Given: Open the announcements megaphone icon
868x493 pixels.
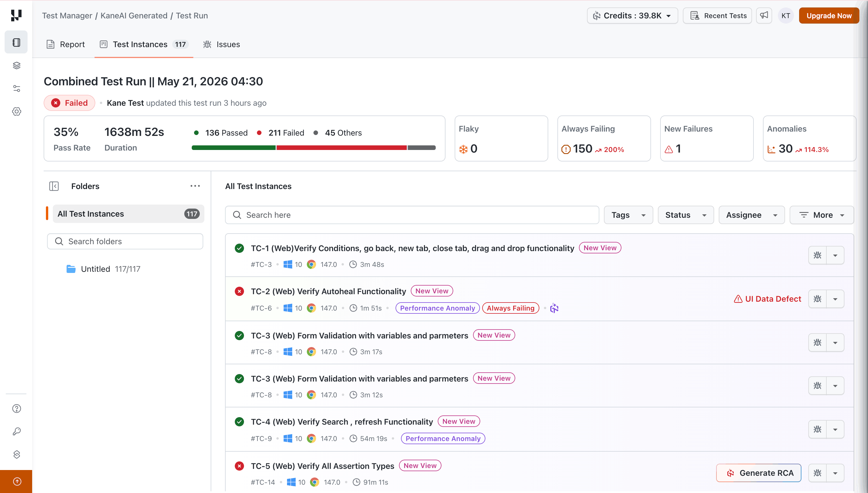Looking at the screenshot, I should point(764,16).
